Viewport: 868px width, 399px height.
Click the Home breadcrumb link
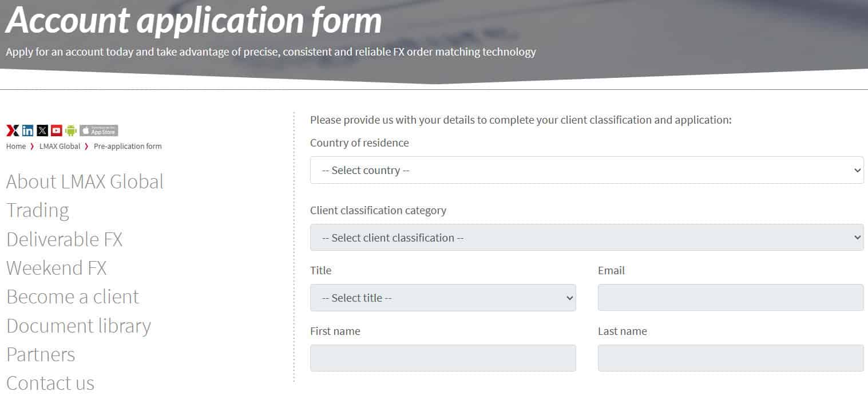[x=16, y=147]
